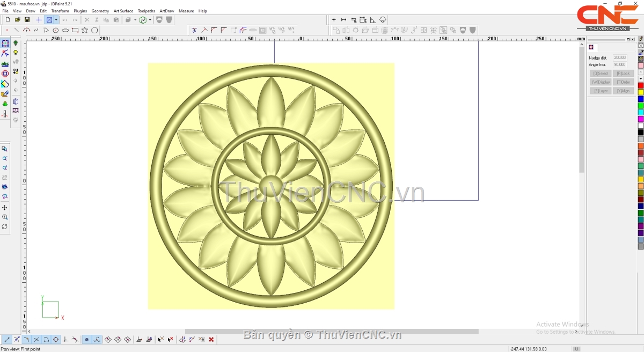Screen dimensions: 644x352
Task: Select the Star shape tool
Action: (x=85, y=30)
